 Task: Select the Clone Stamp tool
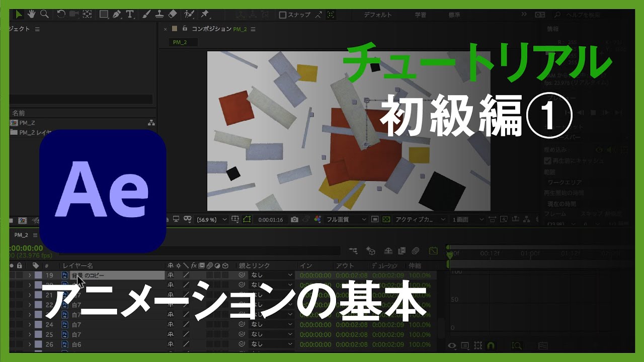[158, 14]
